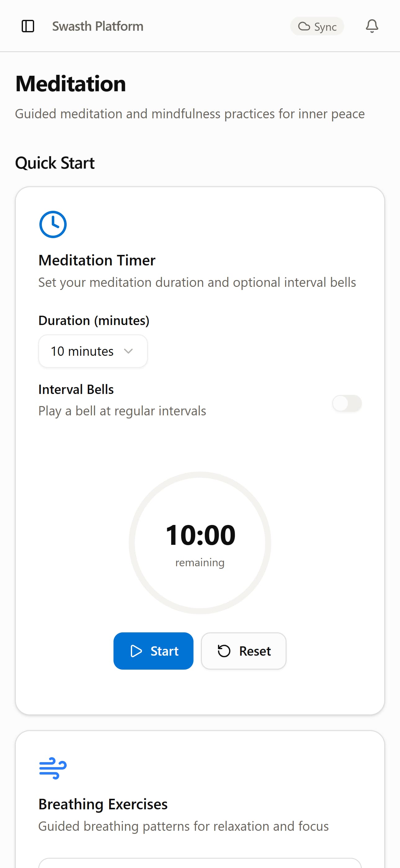Click the cloud Sync icon

[x=304, y=26]
